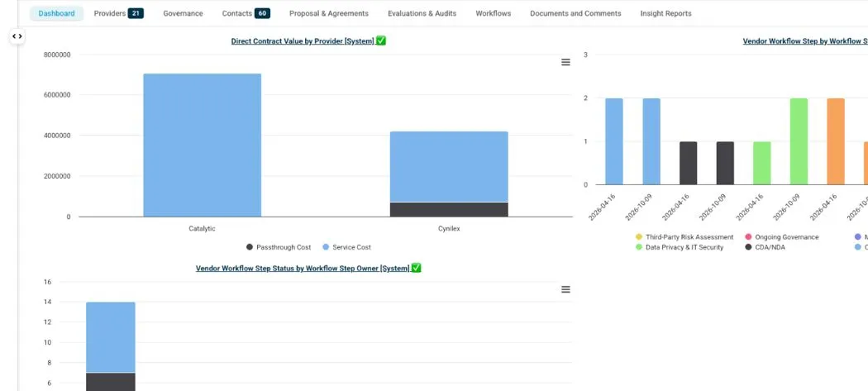Toggle Passthrough Cost legend series

point(279,247)
